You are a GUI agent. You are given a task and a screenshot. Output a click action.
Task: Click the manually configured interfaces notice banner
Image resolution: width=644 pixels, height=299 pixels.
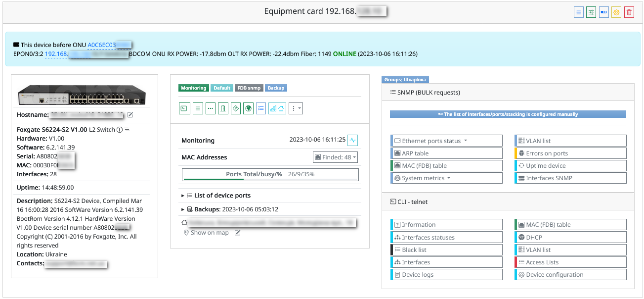coord(508,114)
